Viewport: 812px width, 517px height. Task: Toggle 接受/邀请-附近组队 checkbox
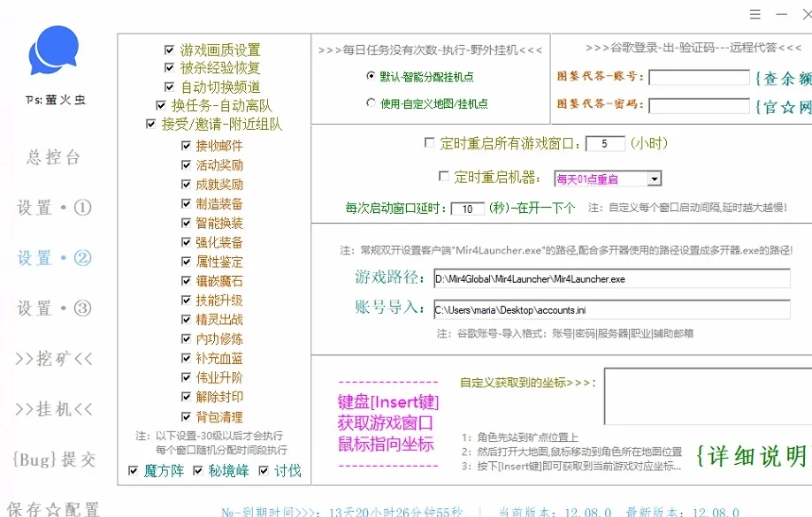(x=150, y=124)
